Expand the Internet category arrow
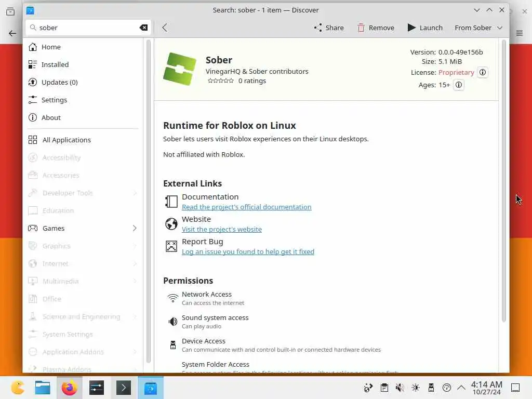 tap(135, 263)
